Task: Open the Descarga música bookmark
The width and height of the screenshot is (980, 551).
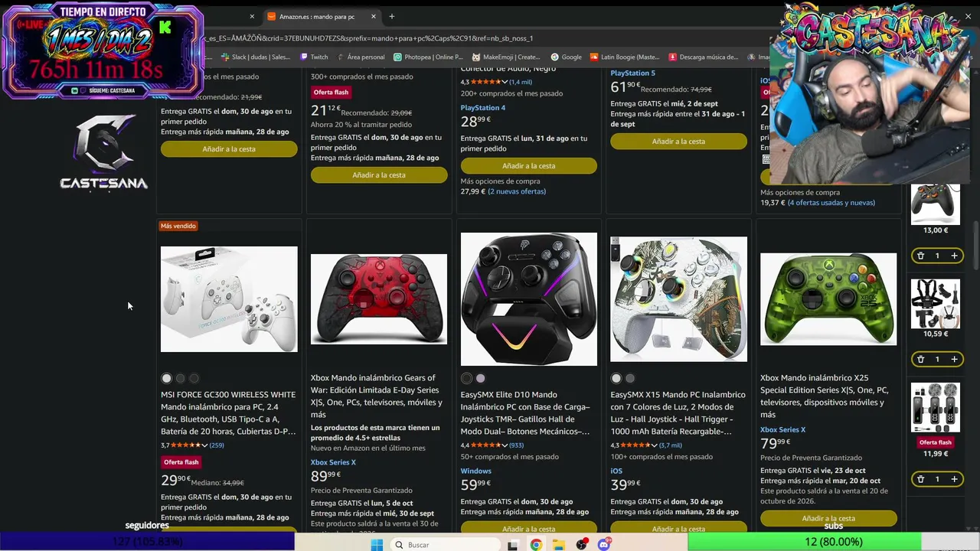Action: (704, 57)
